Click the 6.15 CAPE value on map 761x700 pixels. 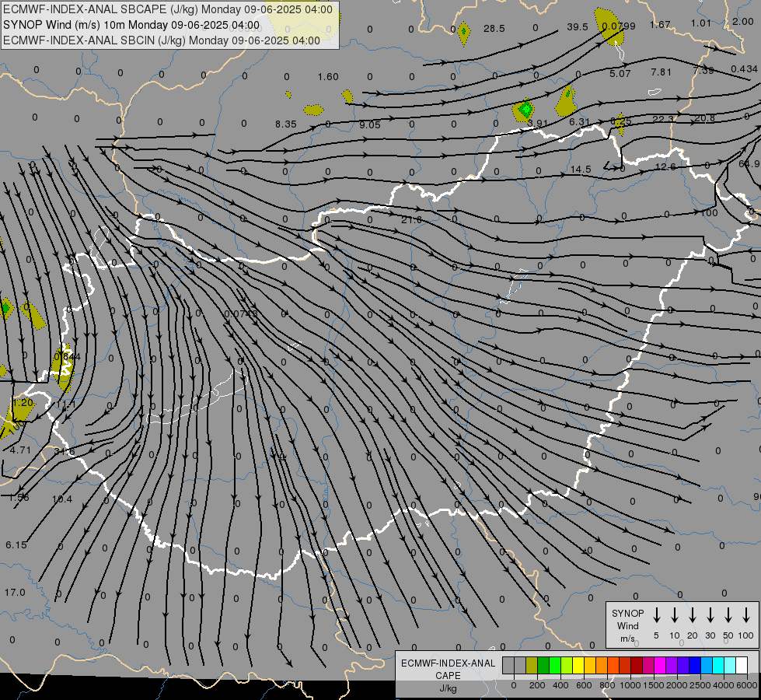pos(16,545)
